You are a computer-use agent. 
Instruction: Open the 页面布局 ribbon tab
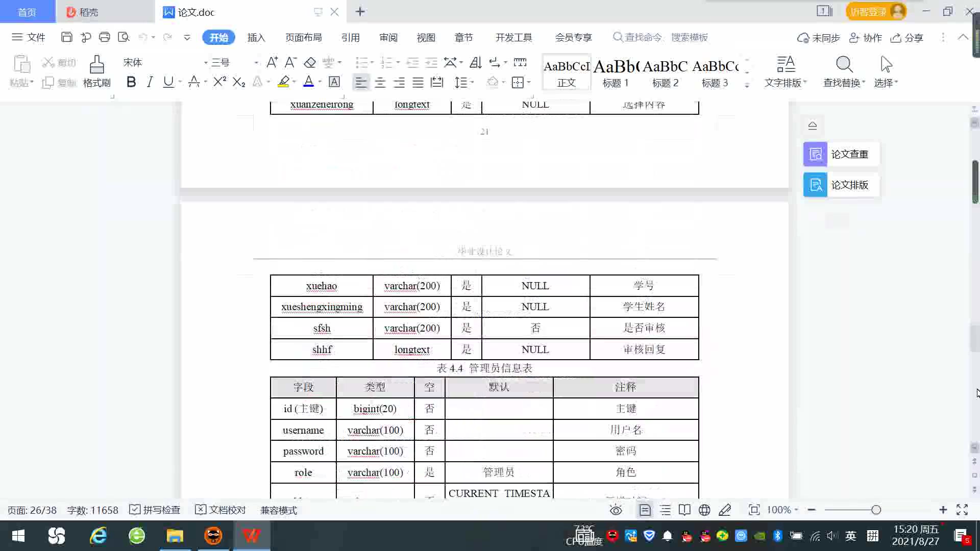click(303, 37)
